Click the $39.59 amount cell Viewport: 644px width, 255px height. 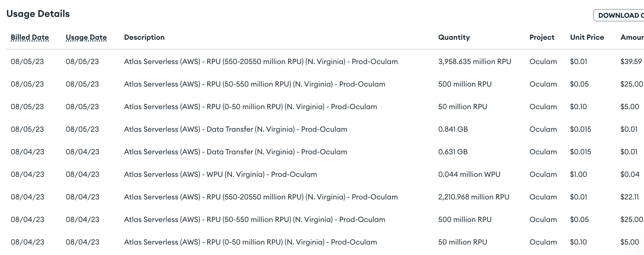pos(631,61)
